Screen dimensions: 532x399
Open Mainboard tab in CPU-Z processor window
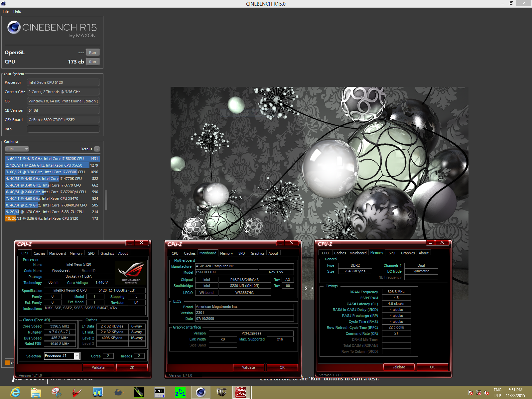pyautogui.click(x=58, y=253)
